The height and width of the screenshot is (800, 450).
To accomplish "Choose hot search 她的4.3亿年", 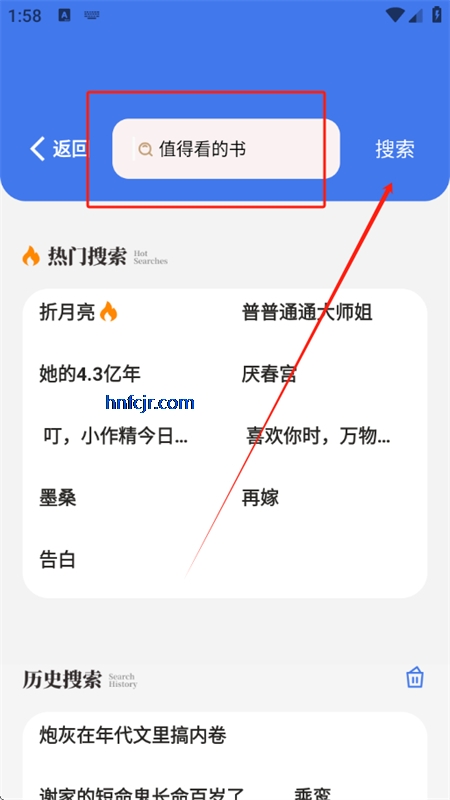I will coord(90,374).
